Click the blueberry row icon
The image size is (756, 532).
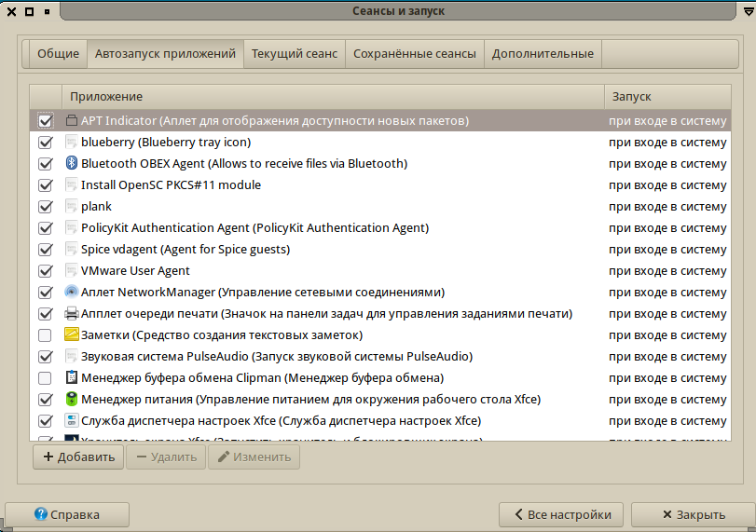(72, 143)
